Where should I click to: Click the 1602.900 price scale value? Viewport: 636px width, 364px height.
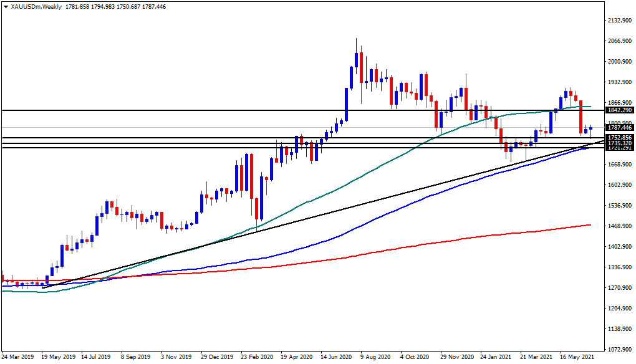620,185
